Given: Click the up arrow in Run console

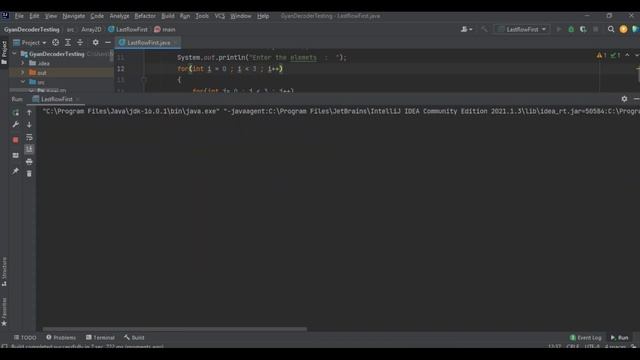Looking at the screenshot, I should tap(29, 113).
